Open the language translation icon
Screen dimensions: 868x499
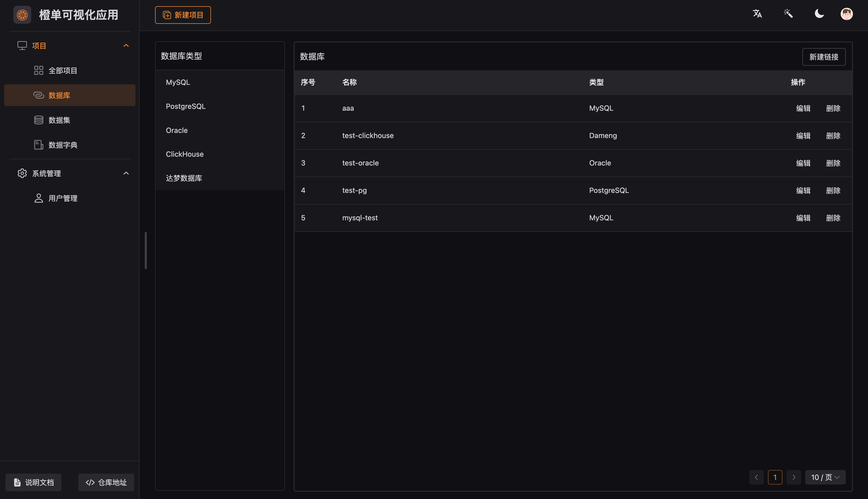click(757, 14)
